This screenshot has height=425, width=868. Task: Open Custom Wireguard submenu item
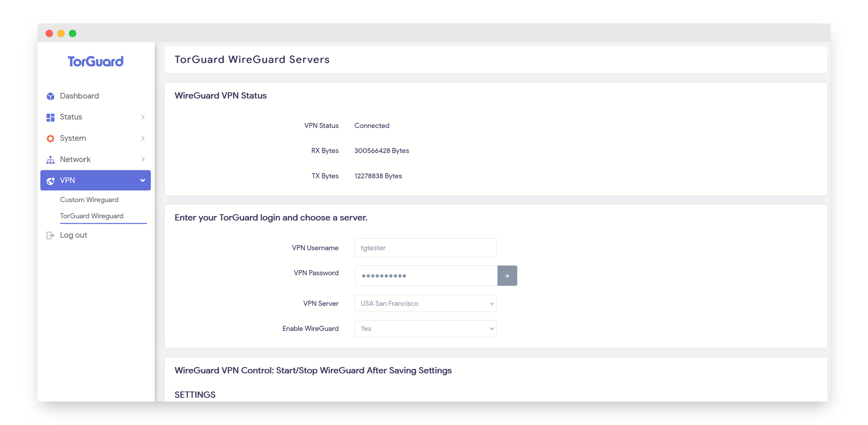pyautogui.click(x=89, y=200)
